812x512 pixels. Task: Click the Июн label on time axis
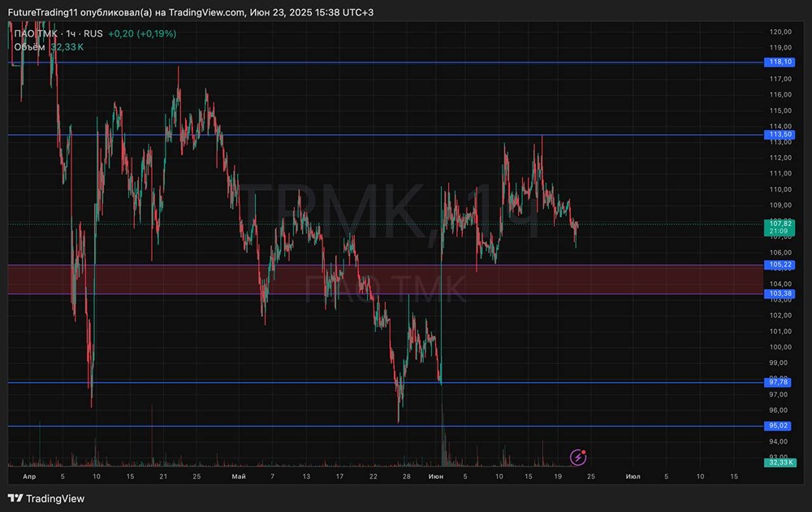tap(435, 476)
